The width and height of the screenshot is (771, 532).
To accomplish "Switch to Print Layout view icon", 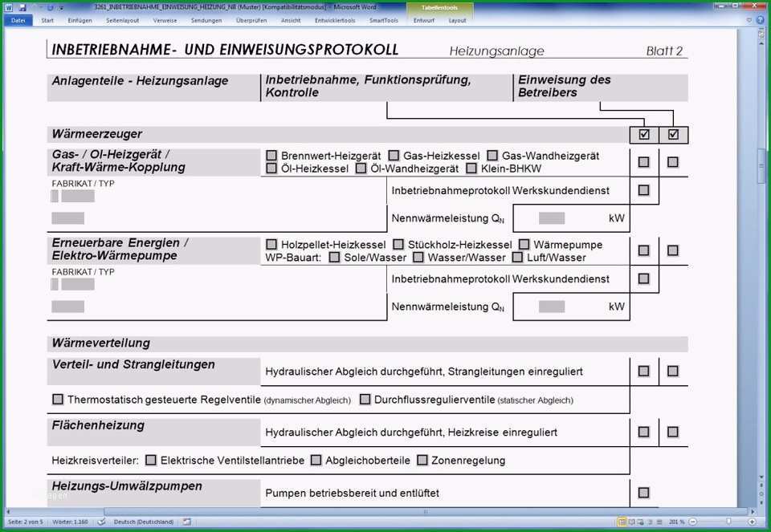I will tap(622, 522).
